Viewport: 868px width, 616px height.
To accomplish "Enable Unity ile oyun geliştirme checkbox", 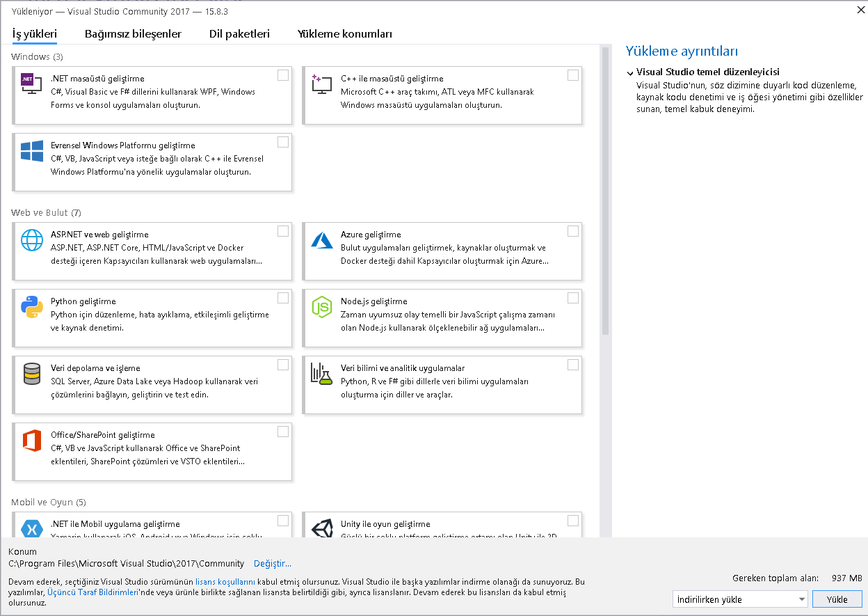I will [573, 521].
